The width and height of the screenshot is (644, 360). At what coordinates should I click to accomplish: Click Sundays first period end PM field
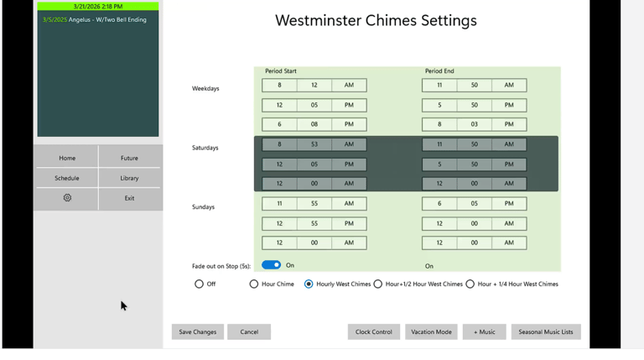(509, 203)
